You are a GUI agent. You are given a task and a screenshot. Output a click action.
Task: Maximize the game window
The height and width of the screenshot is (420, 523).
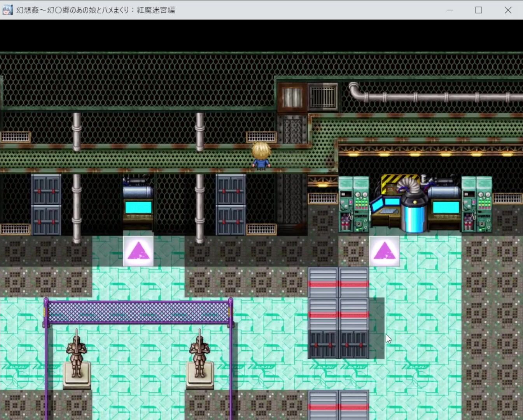(479, 10)
